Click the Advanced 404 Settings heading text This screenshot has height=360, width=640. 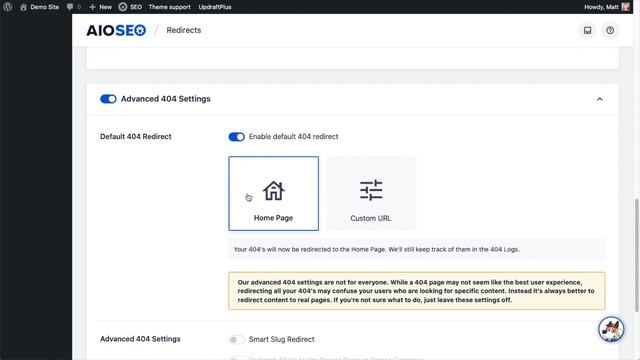click(166, 99)
